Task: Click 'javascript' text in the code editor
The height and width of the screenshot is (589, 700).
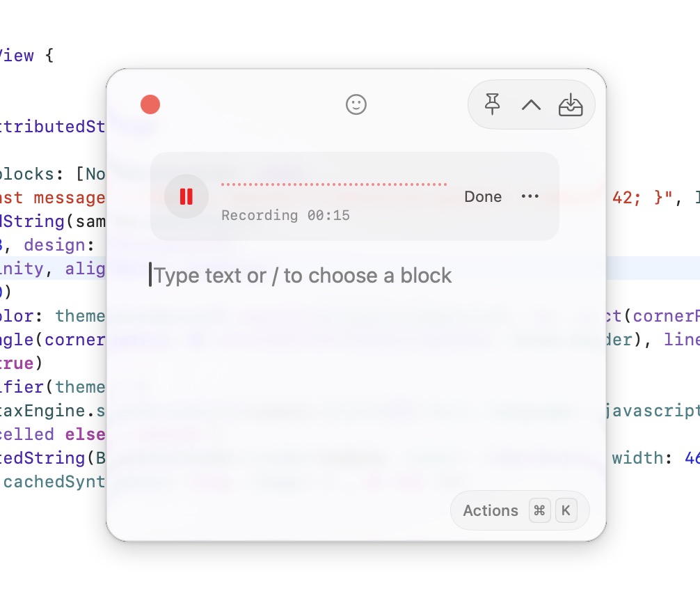Action: (x=653, y=411)
